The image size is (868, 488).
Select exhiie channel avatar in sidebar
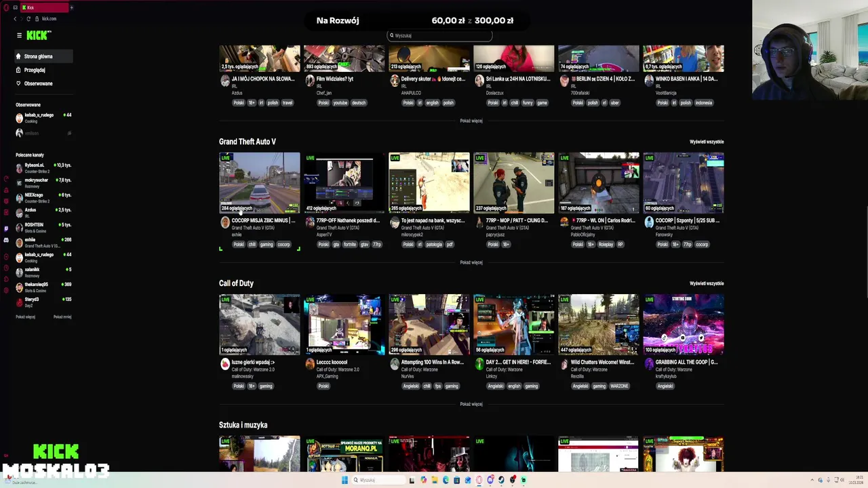(x=19, y=242)
